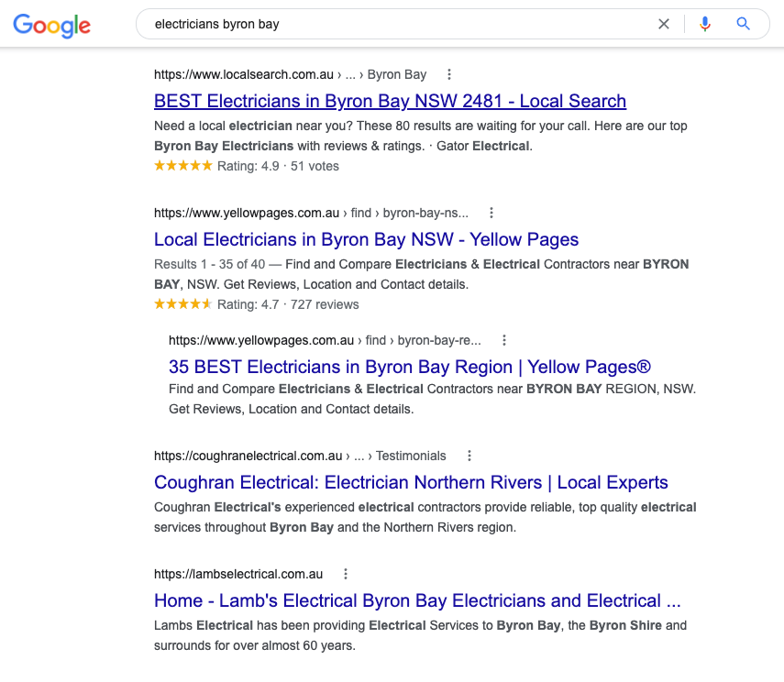Viewport: 784px width, 682px height.
Task: Open Home - Lamb's Electrical Byron Bay link
Action: point(417,600)
